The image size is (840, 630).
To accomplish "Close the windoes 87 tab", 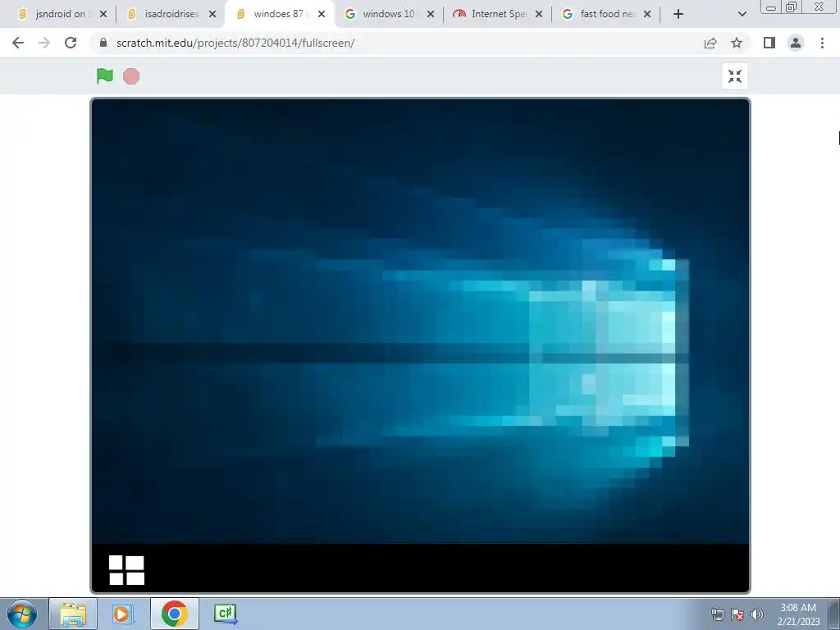I will pos(322,14).
